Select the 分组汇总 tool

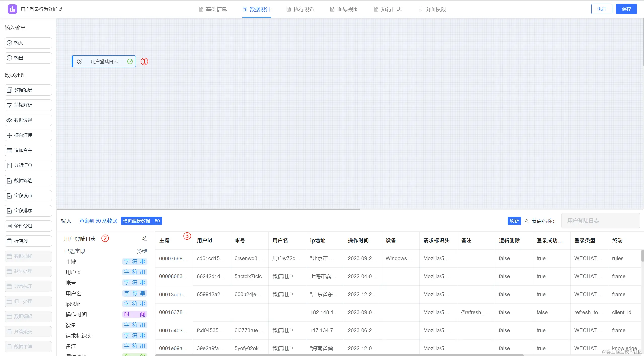[28, 165]
